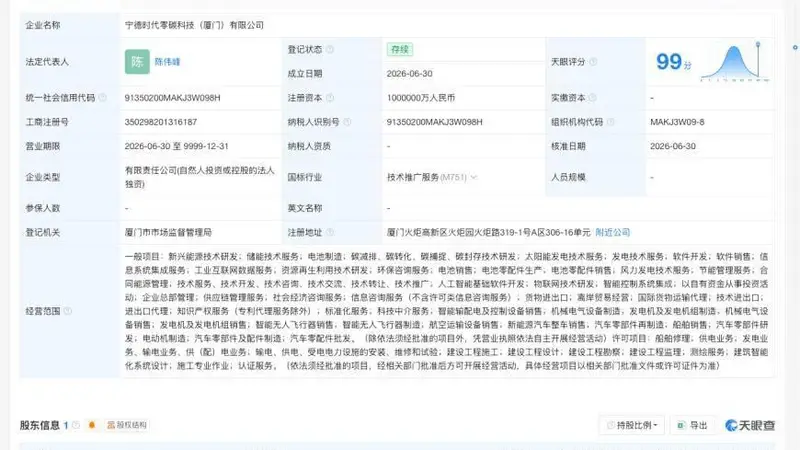Open the 持股比例 dropdown

point(632,425)
